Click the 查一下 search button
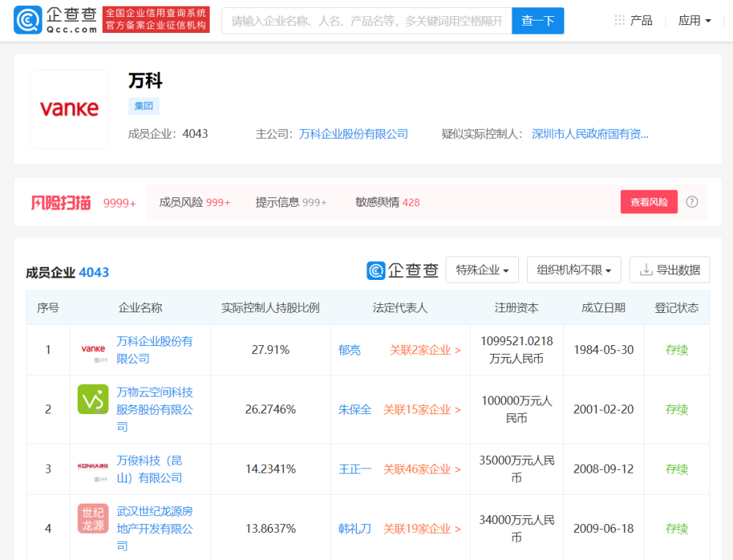This screenshot has height=560, width=733. 537,21
